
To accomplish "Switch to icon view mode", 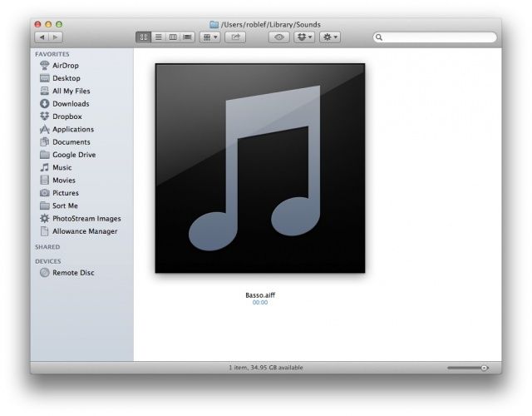I will coord(144,37).
